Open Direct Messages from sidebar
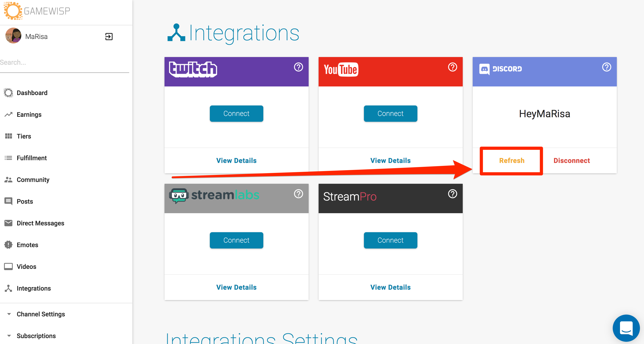644x344 pixels. tap(40, 223)
